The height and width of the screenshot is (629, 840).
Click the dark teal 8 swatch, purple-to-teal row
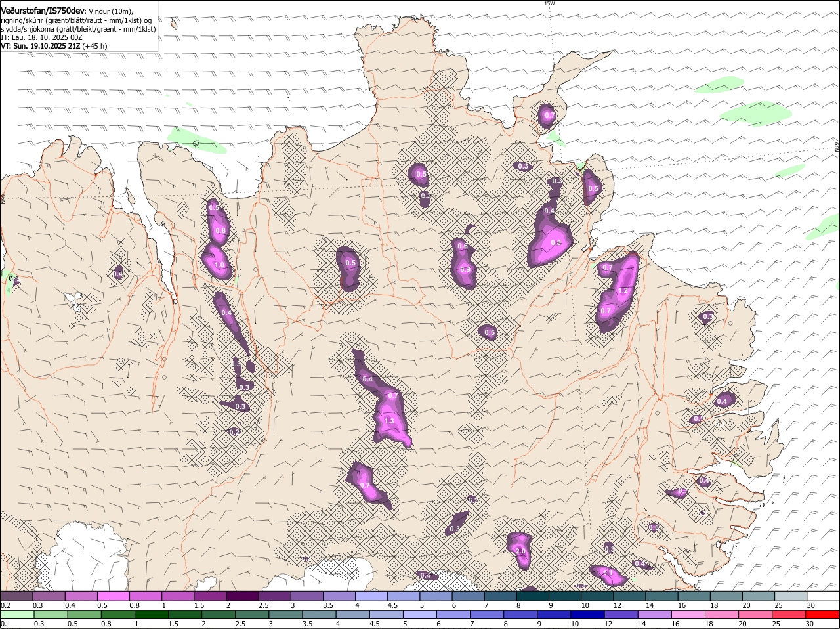coord(532,596)
